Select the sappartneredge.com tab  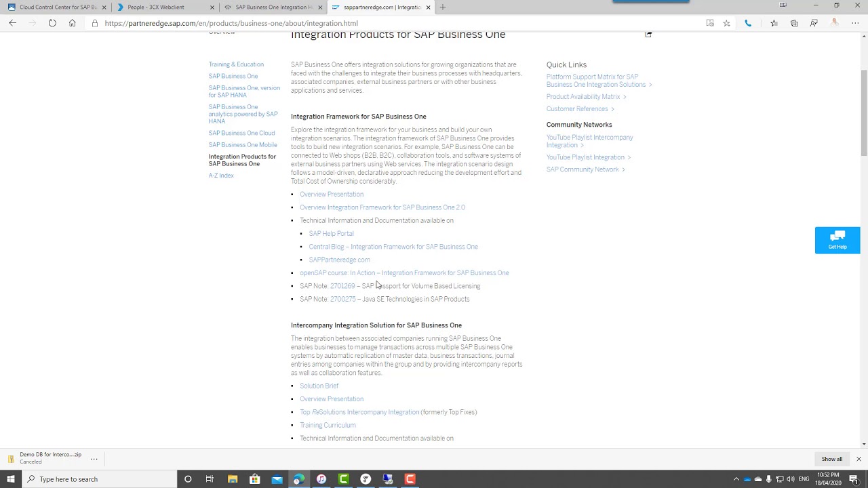[380, 7]
